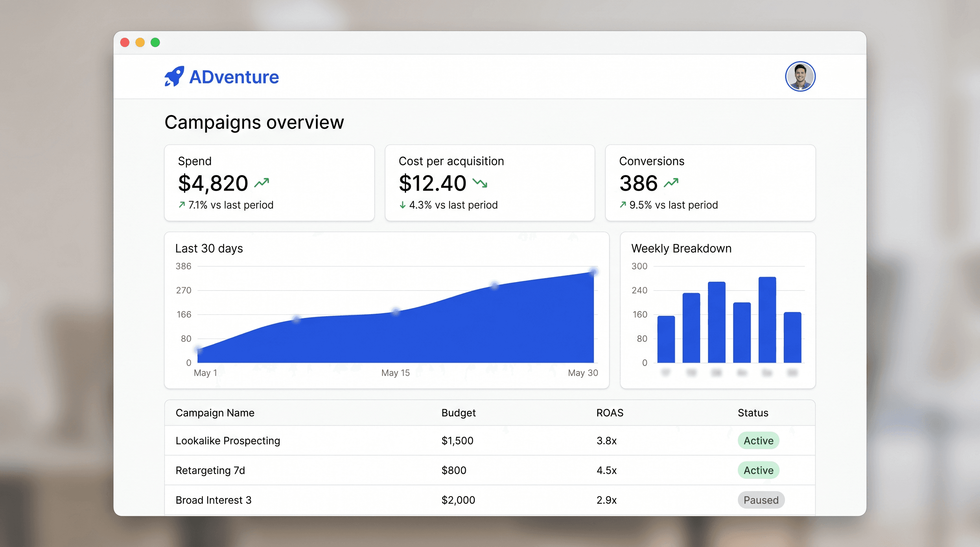Open the Lookalike Prospecting campaign row
980x547 pixels.
coord(490,441)
